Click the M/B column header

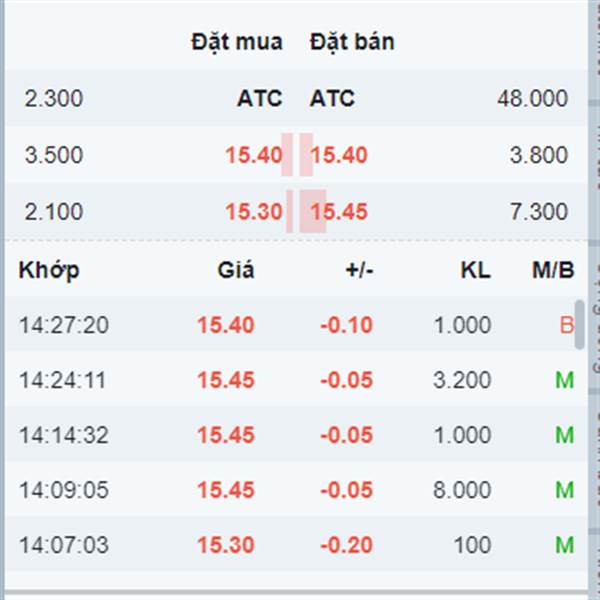tap(553, 270)
